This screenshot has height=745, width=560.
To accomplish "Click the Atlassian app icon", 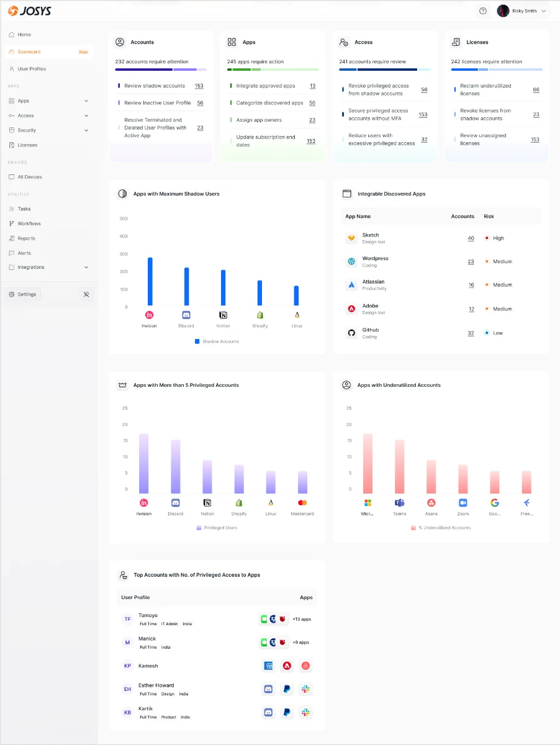I will (x=351, y=285).
